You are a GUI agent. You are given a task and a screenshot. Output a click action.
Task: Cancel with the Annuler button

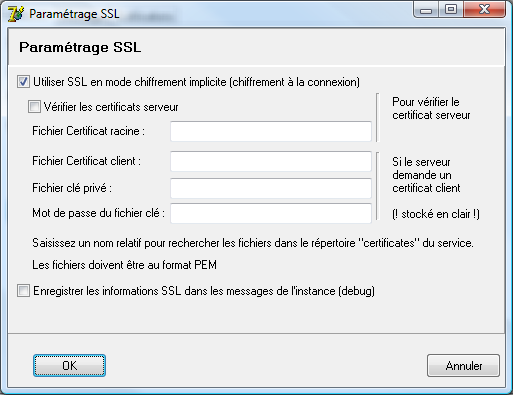click(x=463, y=366)
